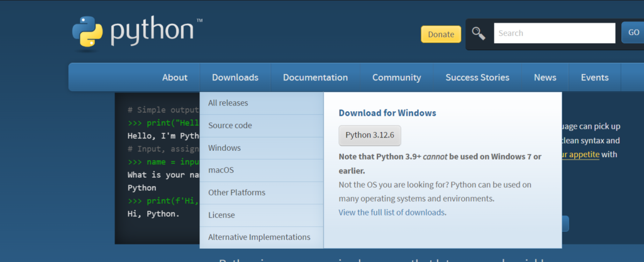Open the Downloads menu

235,77
